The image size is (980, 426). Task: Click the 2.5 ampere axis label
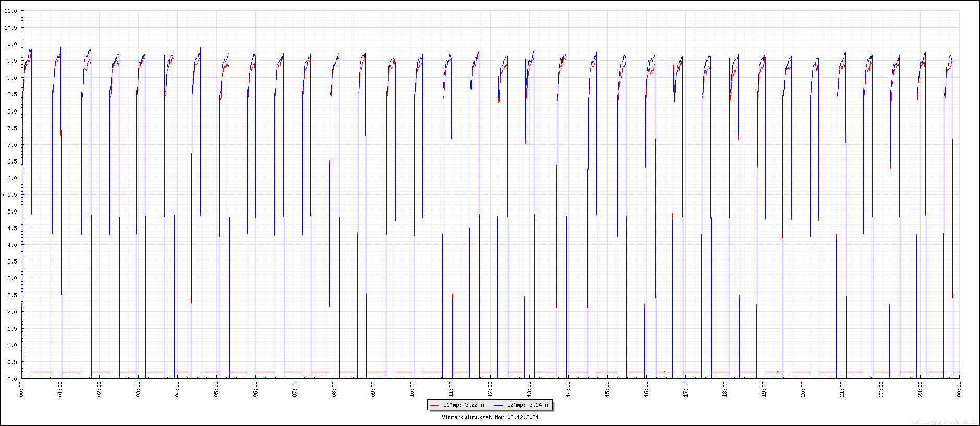point(12,295)
